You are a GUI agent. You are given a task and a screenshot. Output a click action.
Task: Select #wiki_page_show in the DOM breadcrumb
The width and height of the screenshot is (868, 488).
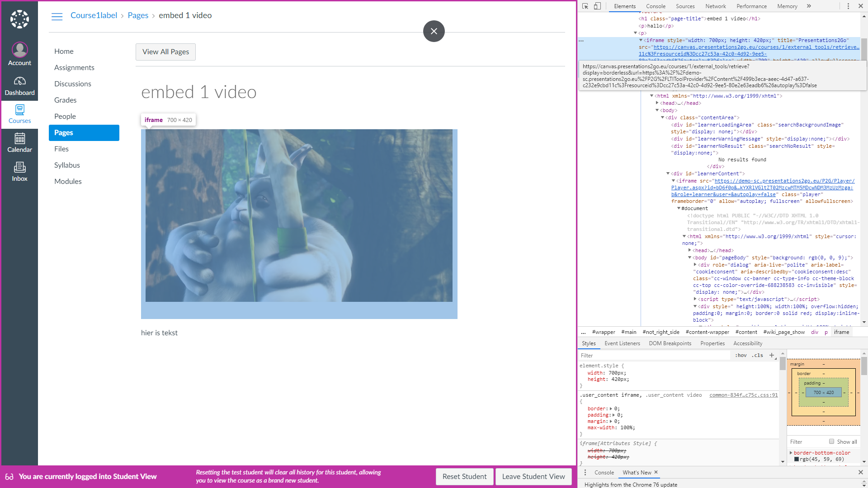[783, 332]
